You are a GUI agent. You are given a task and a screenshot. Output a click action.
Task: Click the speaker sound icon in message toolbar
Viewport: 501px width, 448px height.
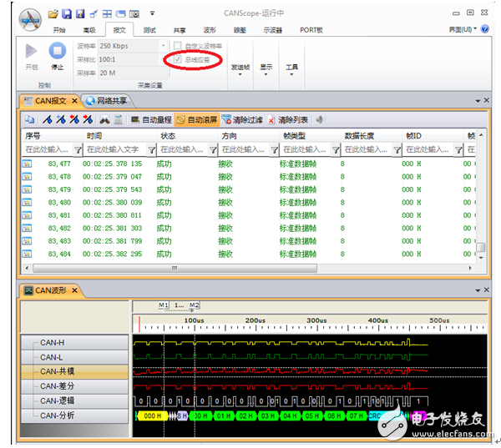pyautogui.click(x=319, y=119)
